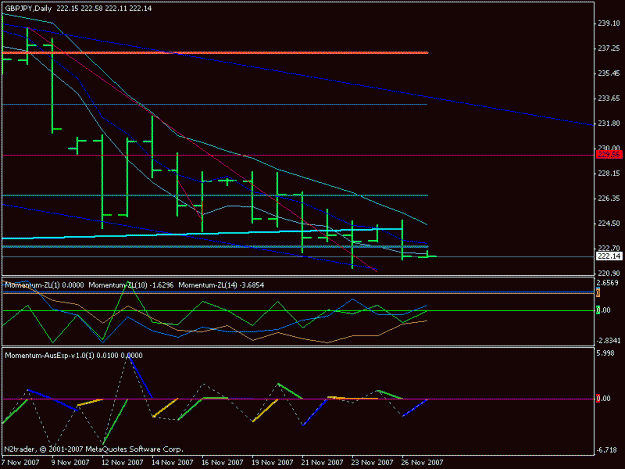The width and height of the screenshot is (625, 469).
Task: Click the 16 Nov 2007 date label
Action: tap(222, 462)
